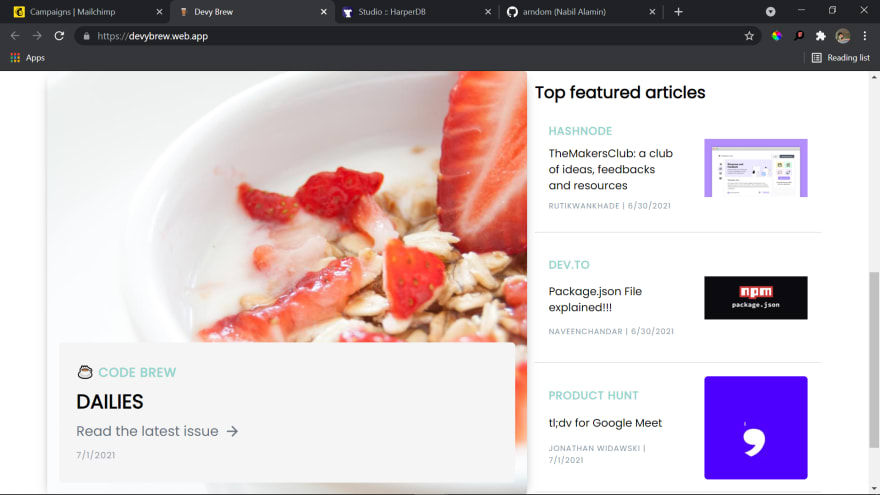Viewport: 880px width, 495px height.
Task: Click the arrow next to Read the latest issue
Action: (x=232, y=431)
